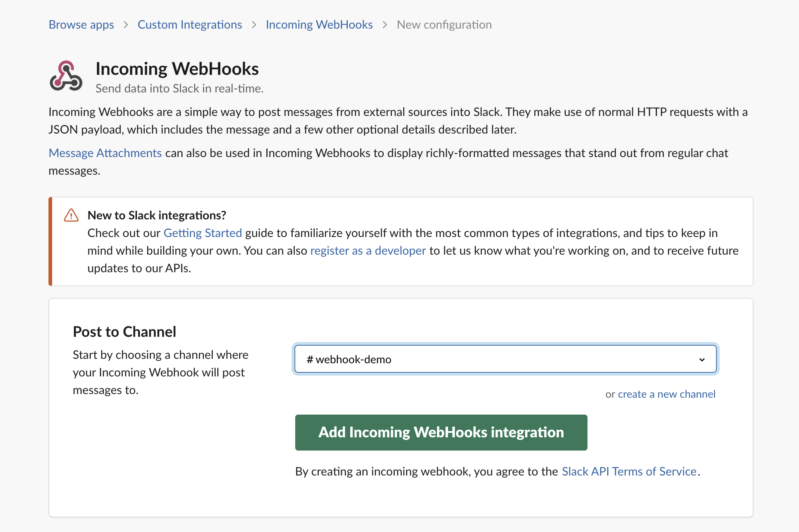This screenshot has width=799, height=532.
Task: Open Incoming WebHooks breadcrumb link
Action: tap(319, 25)
